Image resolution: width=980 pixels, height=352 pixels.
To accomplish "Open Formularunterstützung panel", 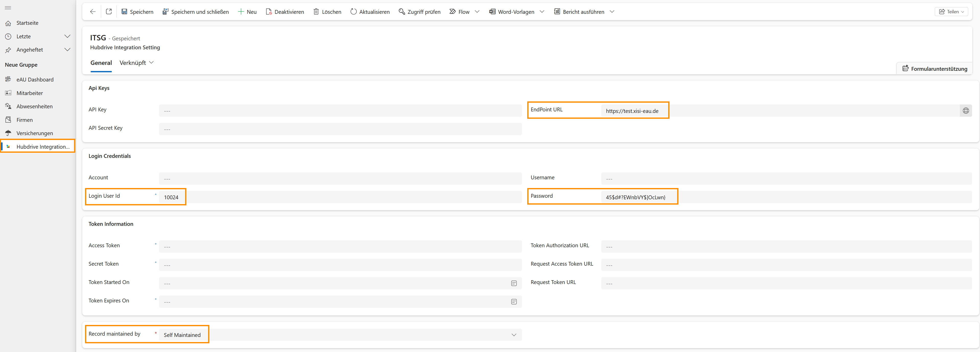I will point(934,68).
